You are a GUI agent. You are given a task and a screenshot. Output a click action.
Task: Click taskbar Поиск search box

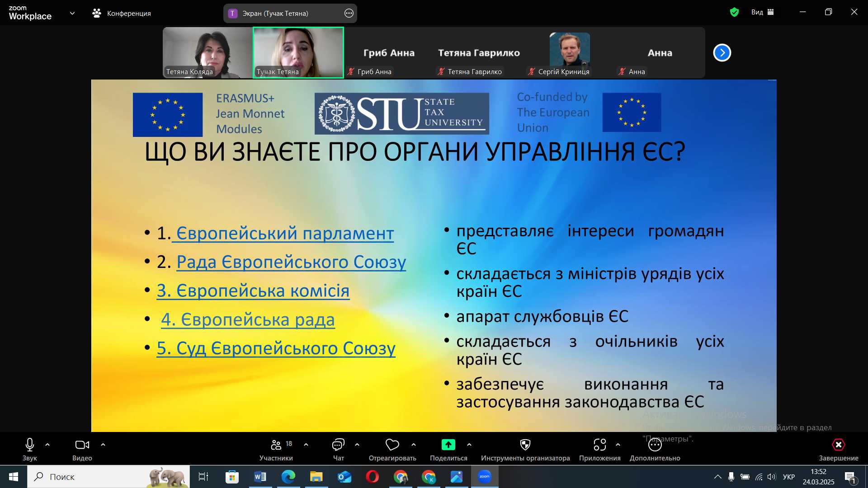(x=108, y=477)
